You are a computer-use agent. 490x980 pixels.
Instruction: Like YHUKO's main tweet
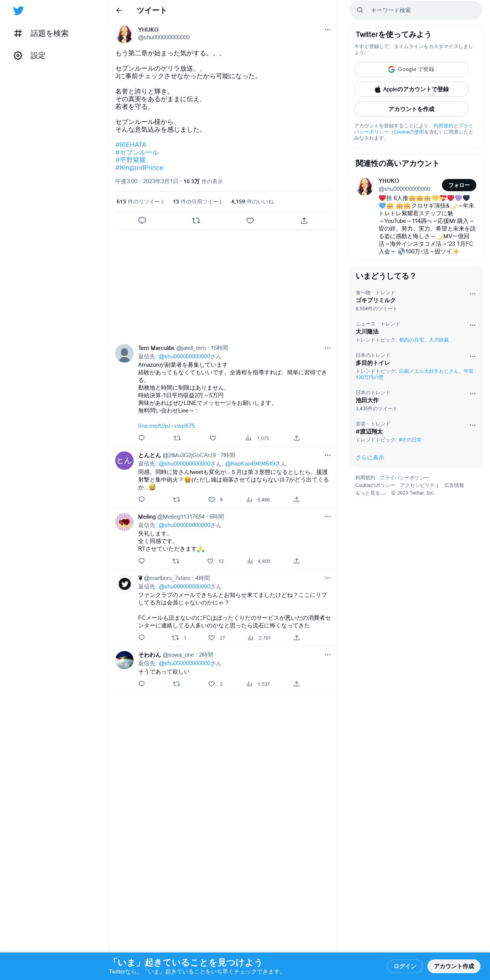[x=250, y=221]
